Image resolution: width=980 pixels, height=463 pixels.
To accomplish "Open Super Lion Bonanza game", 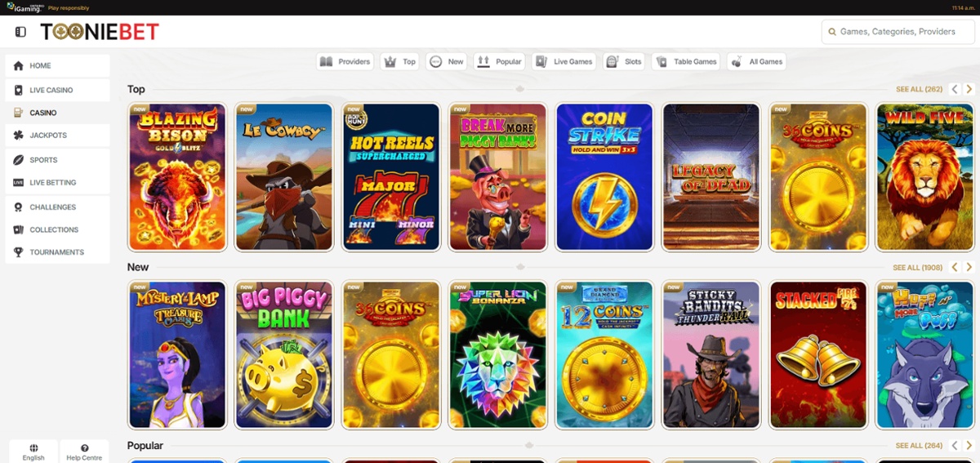I will (498, 355).
